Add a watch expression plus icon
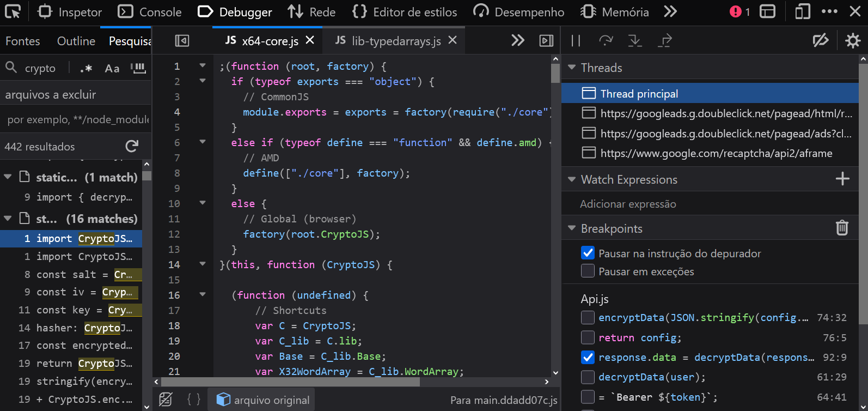The height and width of the screenshot is (411, 868). [842, 179]
